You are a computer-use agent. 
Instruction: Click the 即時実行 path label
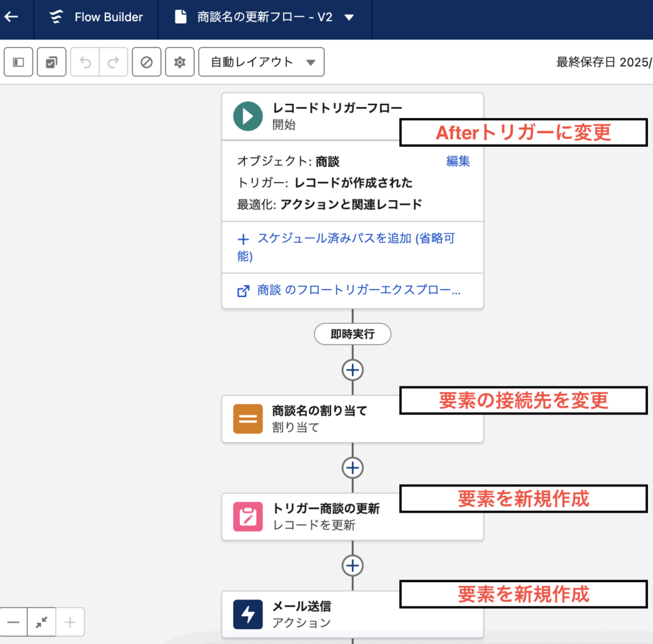[x=352, y=334]
